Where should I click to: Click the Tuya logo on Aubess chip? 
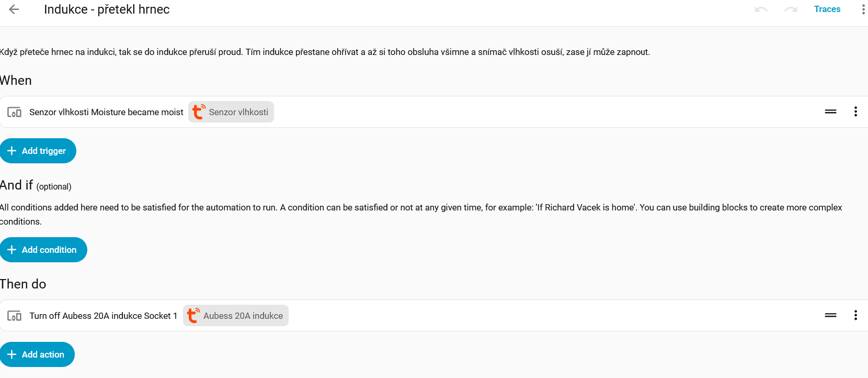click(x=193, y=315)
